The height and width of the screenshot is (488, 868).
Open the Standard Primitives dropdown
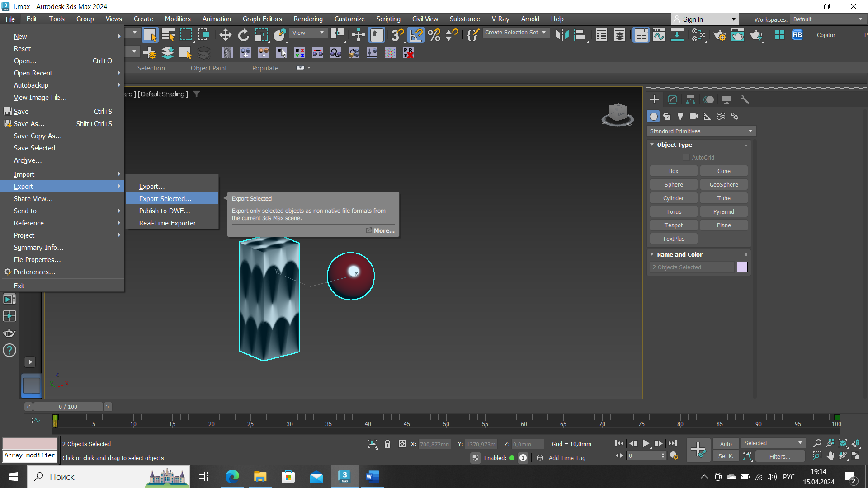(x=701, y=131)
